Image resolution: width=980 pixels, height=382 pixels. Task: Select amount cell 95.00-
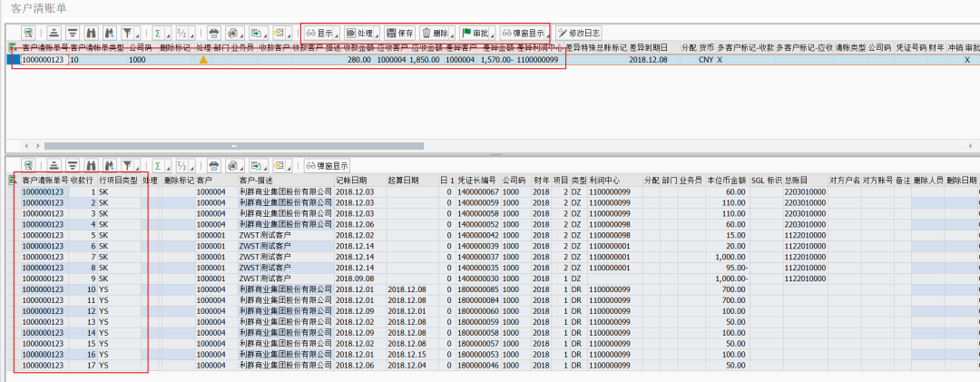(x=727, y=268)
